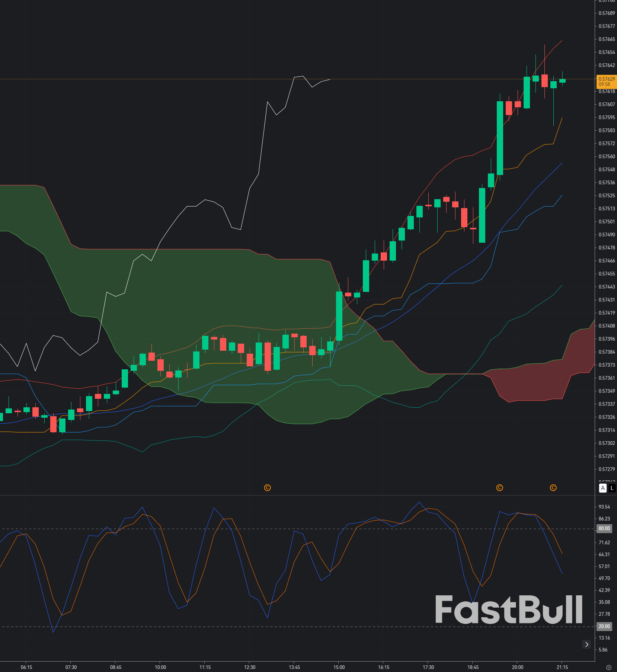This screenshot has height=672, width=617.
Task: Open the event marker between 18:45 and 20:00
Action: [x=500, y=488]
